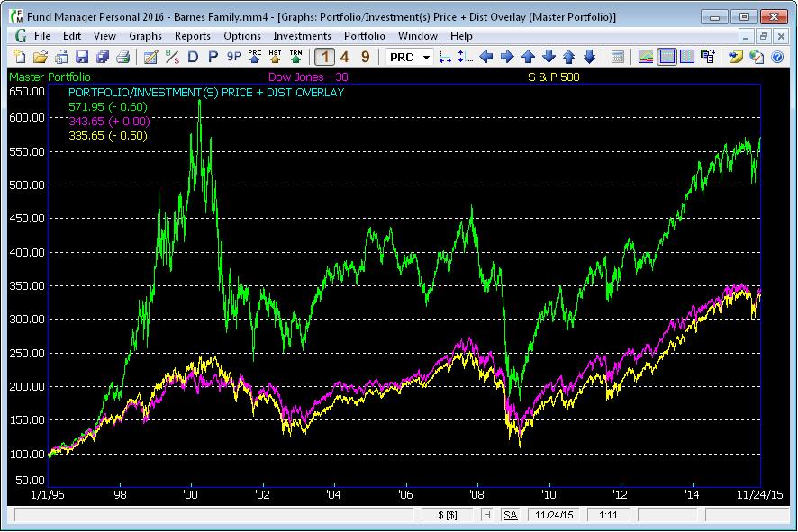Click the 9P toolbar icon
The height and width of the screenshot is (532, 798).
point(233,57)
